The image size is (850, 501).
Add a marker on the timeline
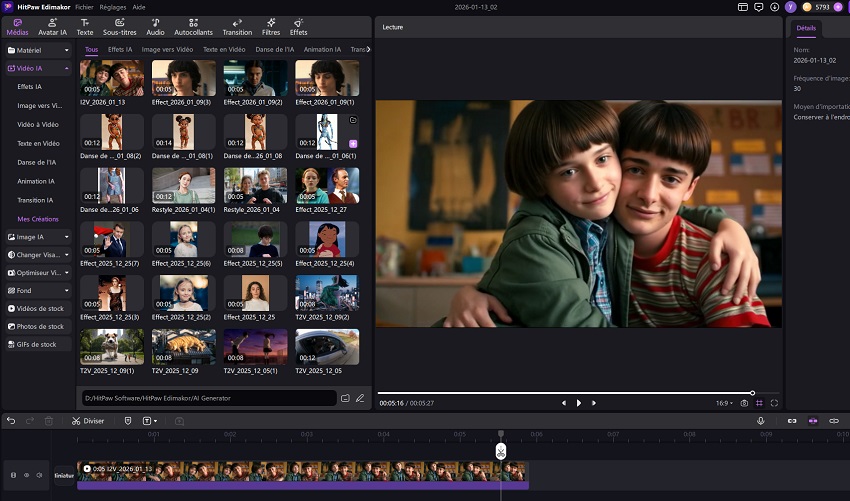coord(128,421)
